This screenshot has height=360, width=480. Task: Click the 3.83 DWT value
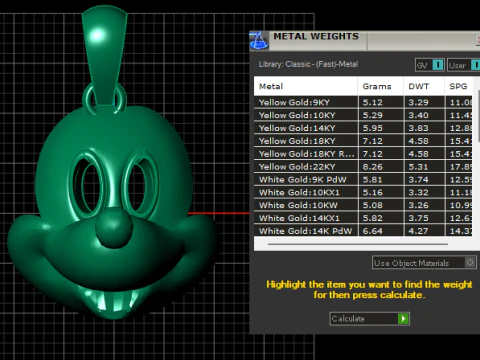(418, 128)
